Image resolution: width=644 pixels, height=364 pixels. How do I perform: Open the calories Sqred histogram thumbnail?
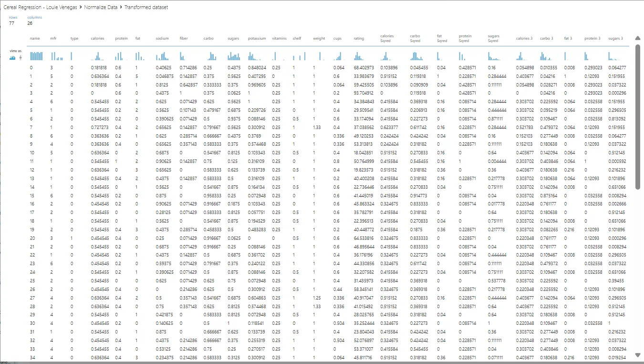point(387,56)
